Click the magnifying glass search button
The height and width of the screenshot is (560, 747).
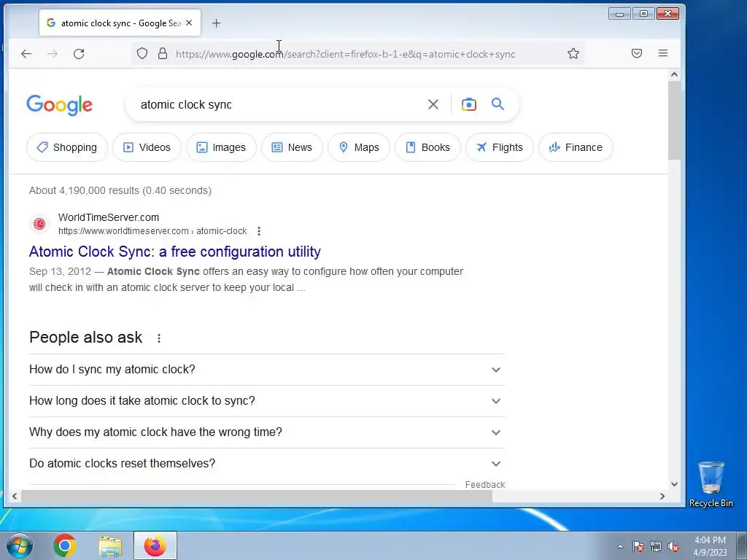498,104
